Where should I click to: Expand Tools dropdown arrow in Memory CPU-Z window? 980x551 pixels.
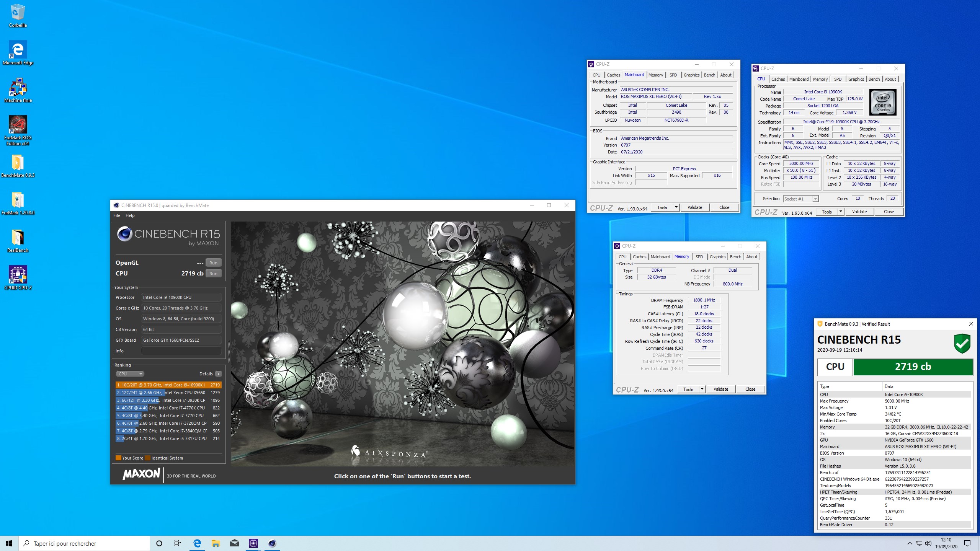tap(702, 389)
